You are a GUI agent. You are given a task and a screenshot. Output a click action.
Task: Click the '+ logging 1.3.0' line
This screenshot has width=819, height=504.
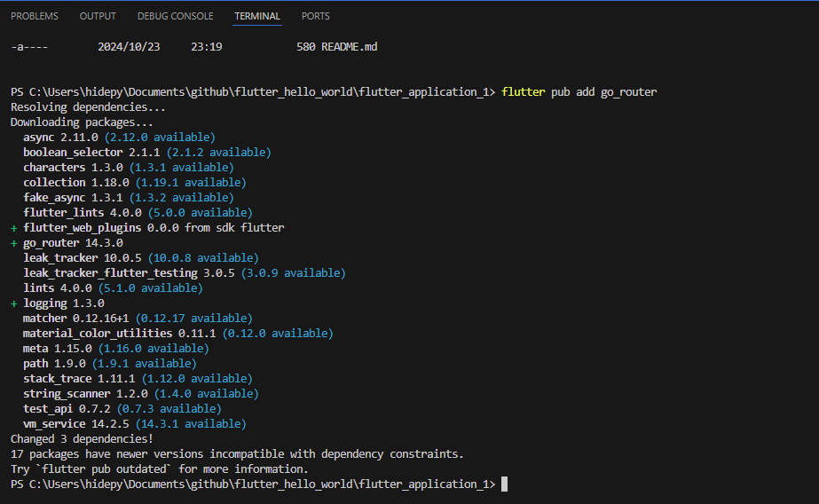(x=58, y=303)
